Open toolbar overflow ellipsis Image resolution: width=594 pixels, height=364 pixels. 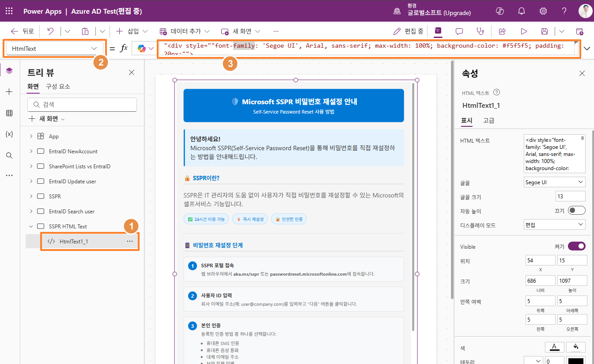point(276,31)
